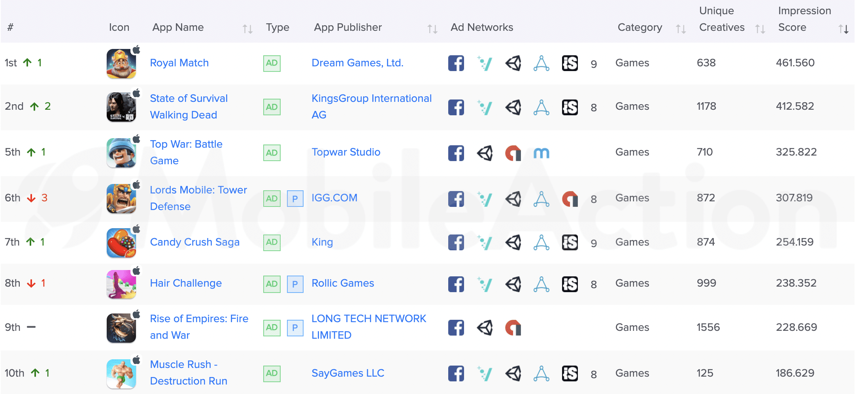Viewport: 868px width, 394px height.
Task: Open Lords Mobile: Tower Defense link
Action: (198, 198)
